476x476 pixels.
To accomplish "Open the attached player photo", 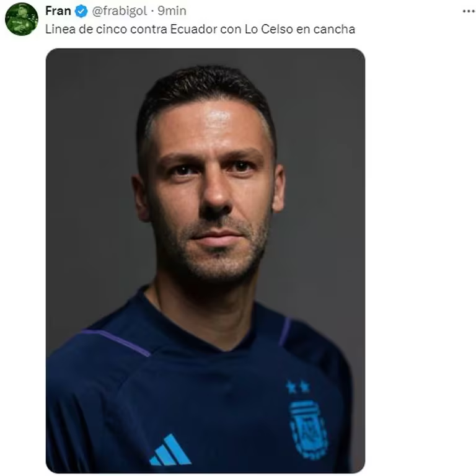I will coord(205,260).
